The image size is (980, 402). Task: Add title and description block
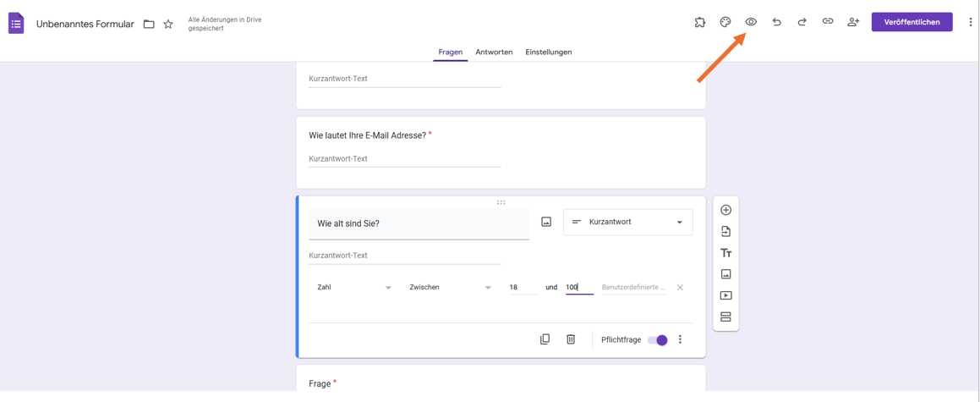click(x=725, y=253)
